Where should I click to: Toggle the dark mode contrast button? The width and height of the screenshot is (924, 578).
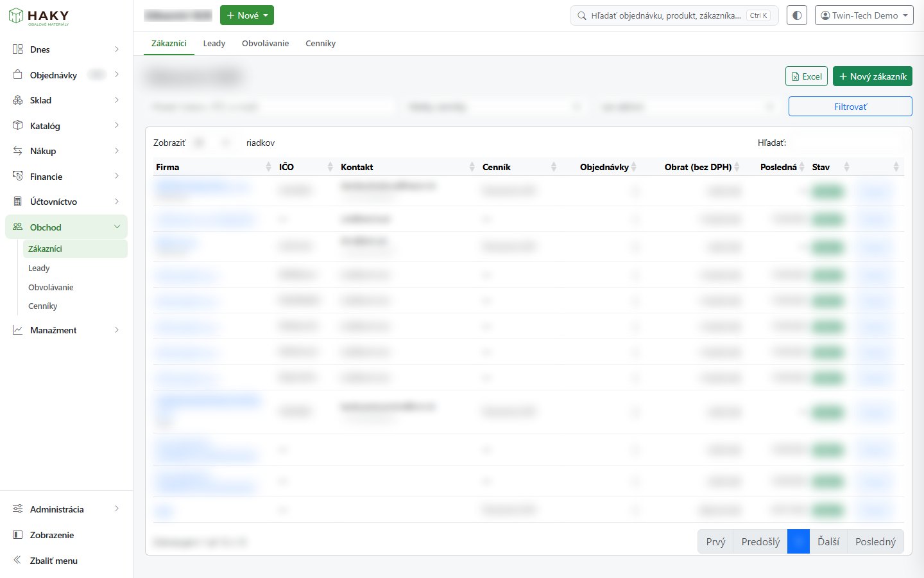pyautogui.click(x=797, y=15)
